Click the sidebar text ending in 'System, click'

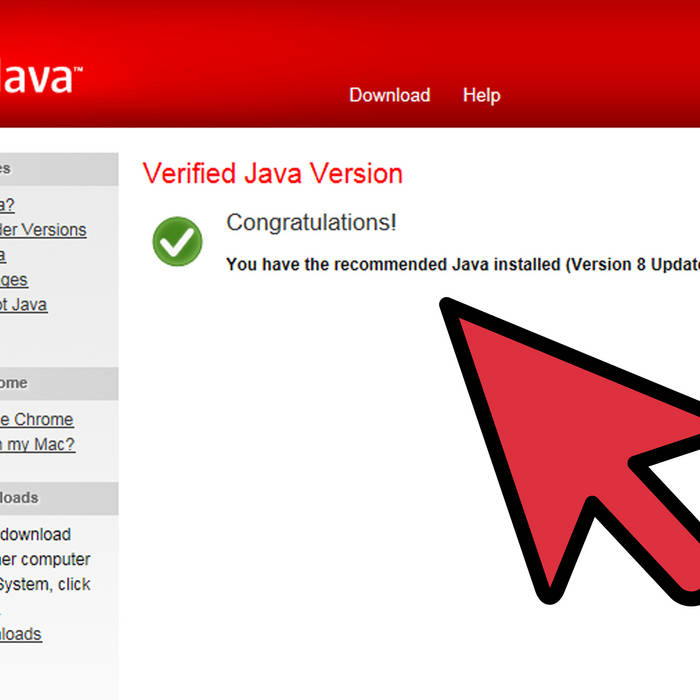[x=45, y=584]
